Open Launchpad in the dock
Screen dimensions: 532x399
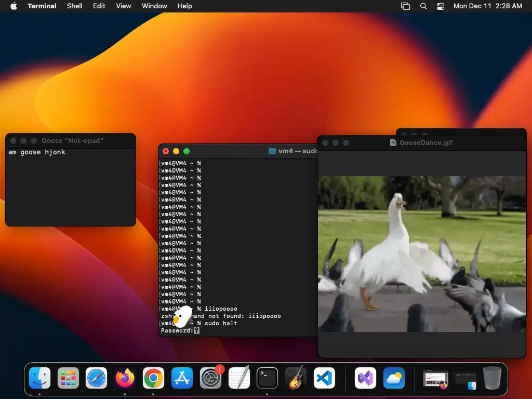pyautogui.click(x=68, y=378)
